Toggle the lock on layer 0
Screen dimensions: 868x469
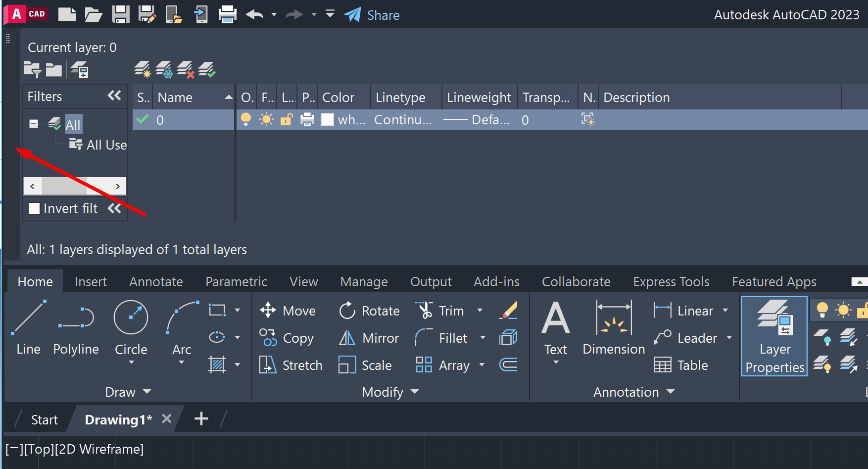(287, 119)
